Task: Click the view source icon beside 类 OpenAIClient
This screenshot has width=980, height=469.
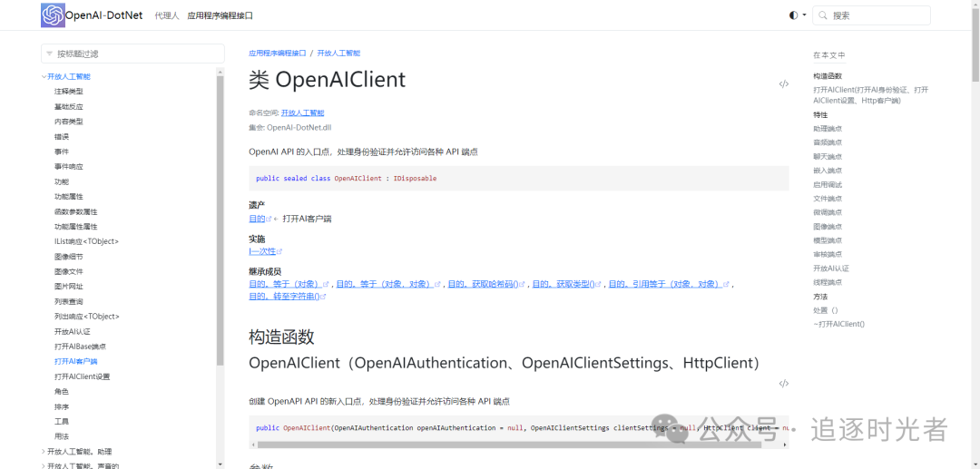Action: [x=784, y=83]
